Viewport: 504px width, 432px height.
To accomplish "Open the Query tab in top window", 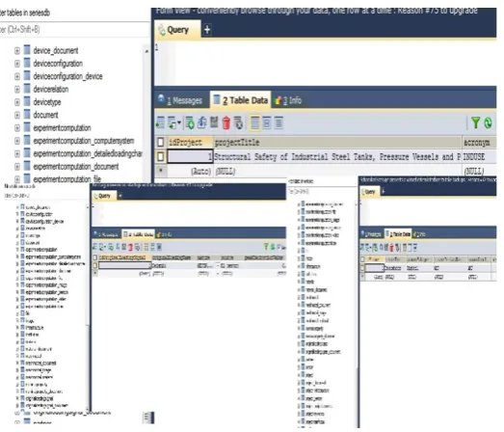I will 177,30.
